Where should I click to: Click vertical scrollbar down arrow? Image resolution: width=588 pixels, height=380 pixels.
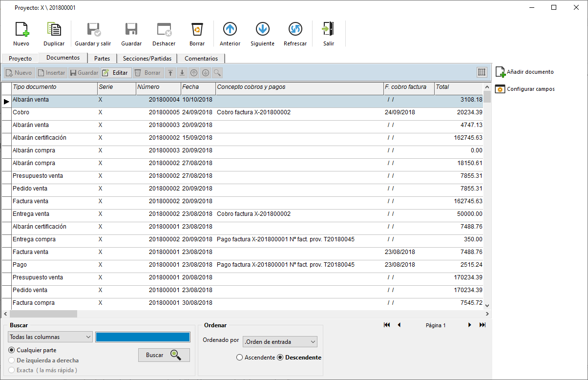pyautogui.click(x=487, y=305)
